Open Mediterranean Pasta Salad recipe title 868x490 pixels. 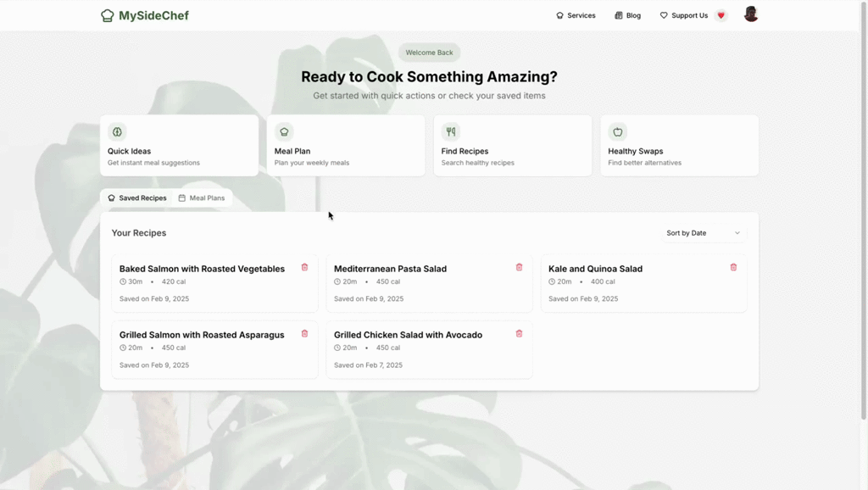[390, 269]
